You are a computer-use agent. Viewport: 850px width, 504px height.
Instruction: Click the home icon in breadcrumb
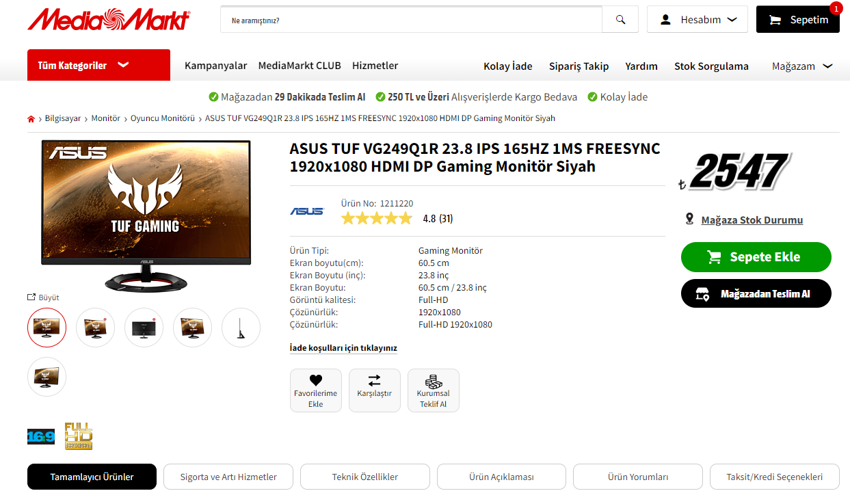[31, 119]
